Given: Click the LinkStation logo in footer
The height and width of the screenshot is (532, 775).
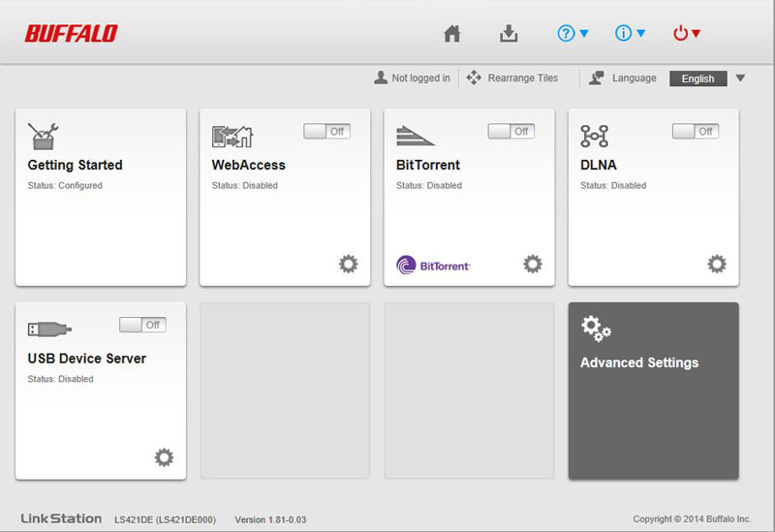Looking at the screenshot, I should point(61,518).
